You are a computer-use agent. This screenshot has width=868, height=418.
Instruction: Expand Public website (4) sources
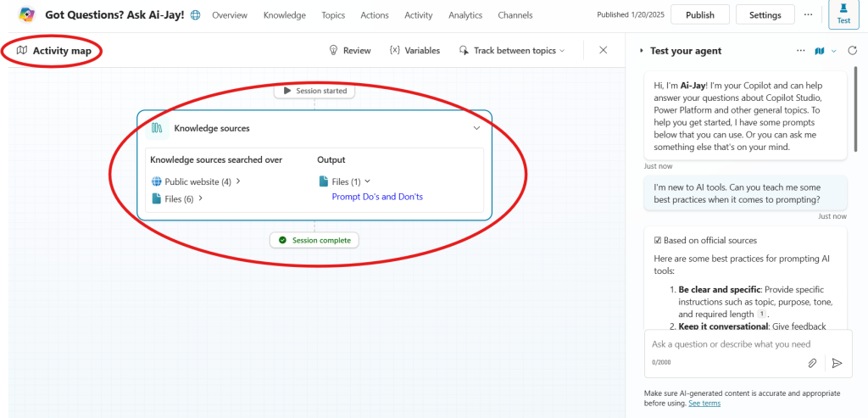[x=238, y=181]
